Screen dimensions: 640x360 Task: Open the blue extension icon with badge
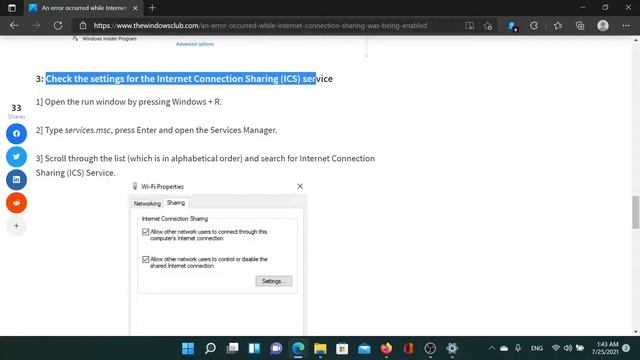(x=512, y=26)
